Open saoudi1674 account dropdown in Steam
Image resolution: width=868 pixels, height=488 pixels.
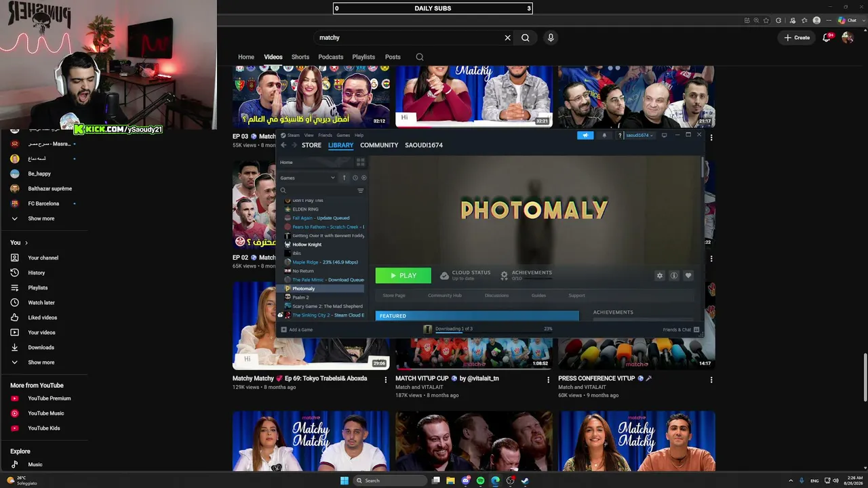[x=638, y=136]
